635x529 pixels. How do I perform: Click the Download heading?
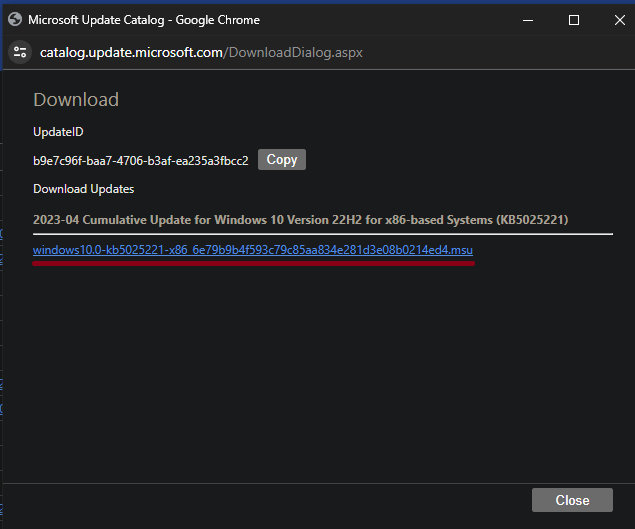coord(76,100)
